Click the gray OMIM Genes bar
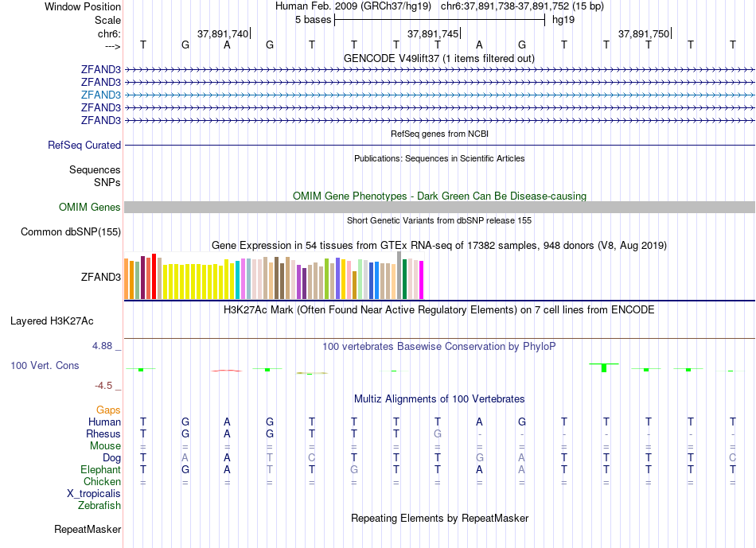The height and width of the screenshot is (548, 756). coord(439,208)
